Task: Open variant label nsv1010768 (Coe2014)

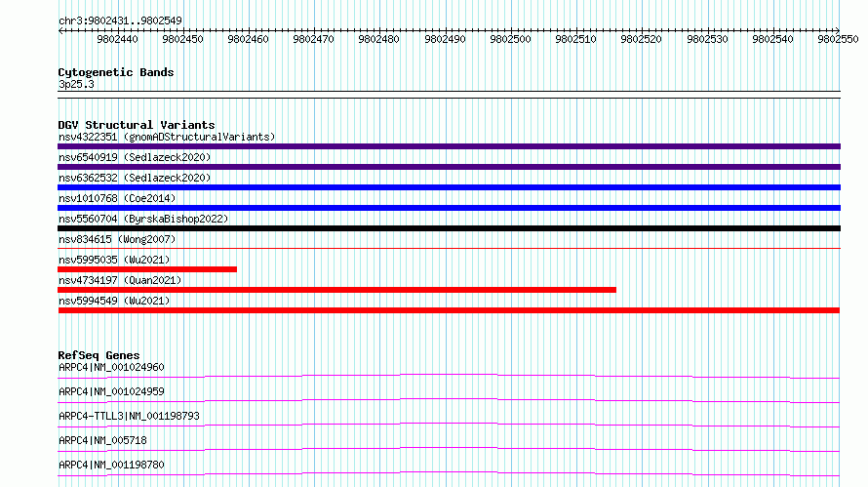Action: coord(117,198)
